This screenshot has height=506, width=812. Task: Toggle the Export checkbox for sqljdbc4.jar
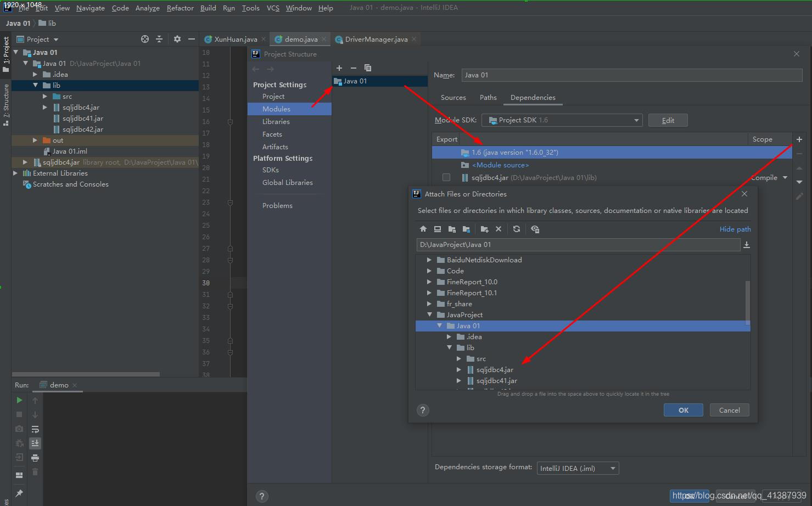pos(446,177)
